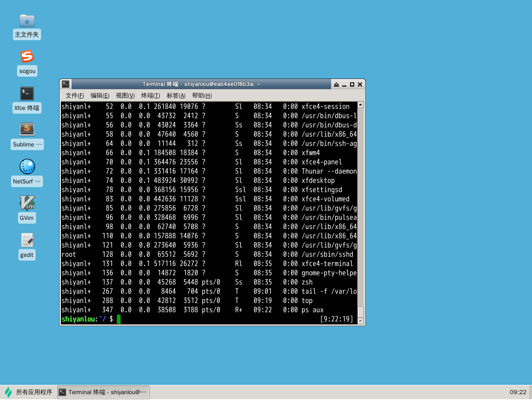Open the 文件(F) menu
This screenshot has height=414, width=532.
(74, 96)
